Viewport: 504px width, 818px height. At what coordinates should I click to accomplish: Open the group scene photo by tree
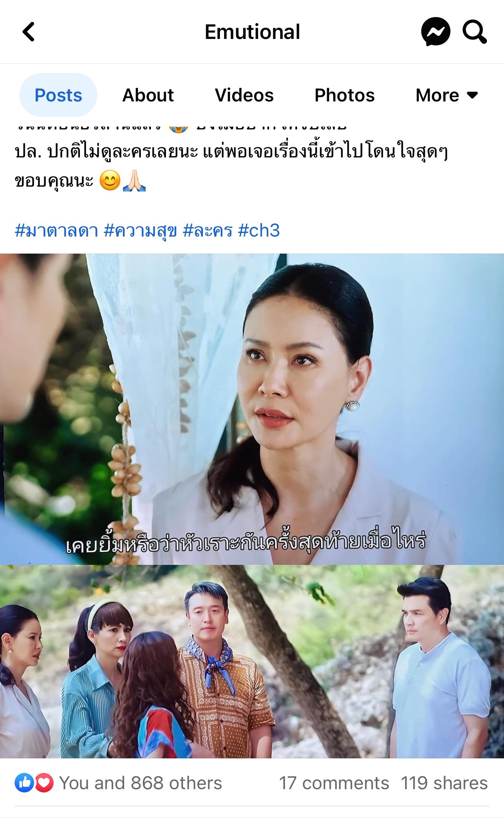click(x=252, y=661)
